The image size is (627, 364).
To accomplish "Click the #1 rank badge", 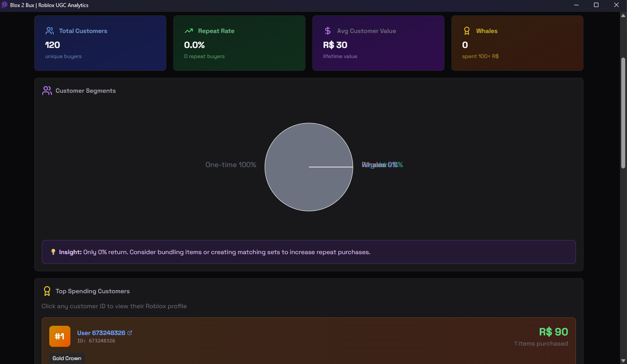I will pos(59,336).
